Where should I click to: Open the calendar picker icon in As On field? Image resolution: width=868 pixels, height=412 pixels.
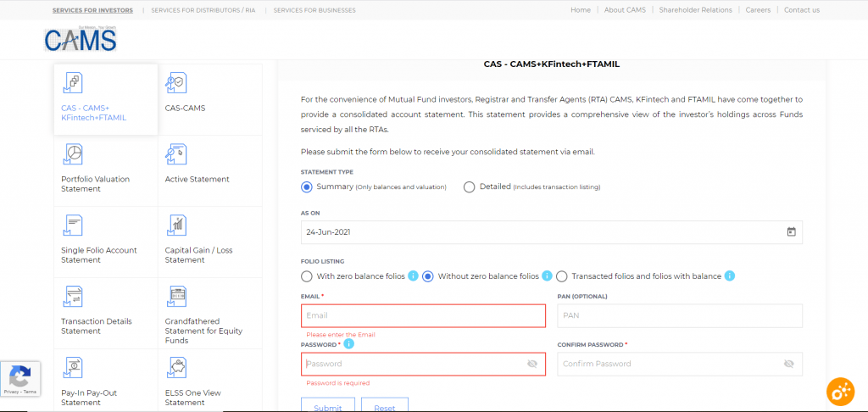pos(791,232)
